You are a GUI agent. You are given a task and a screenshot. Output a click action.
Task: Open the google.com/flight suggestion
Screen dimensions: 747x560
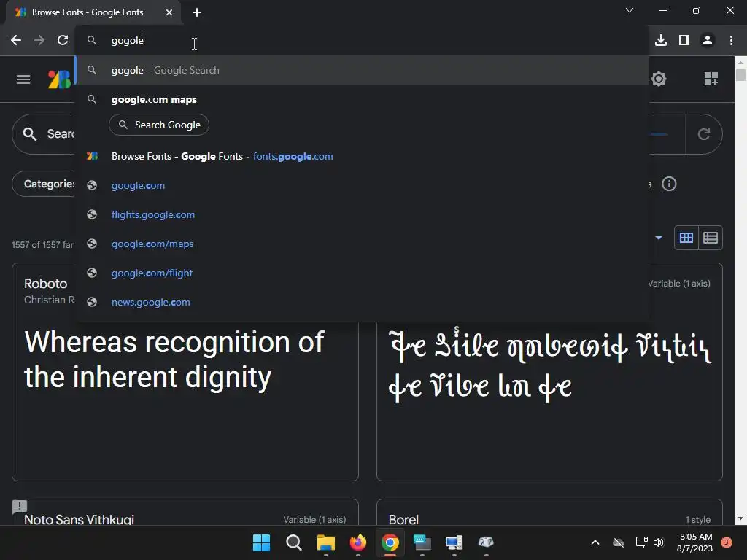[362, 273]
